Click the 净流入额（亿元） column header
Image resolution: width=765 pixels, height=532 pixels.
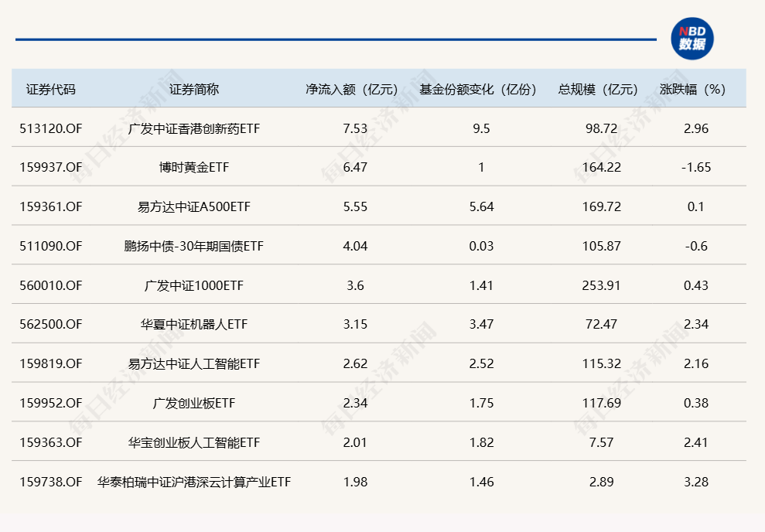(355, 89)
